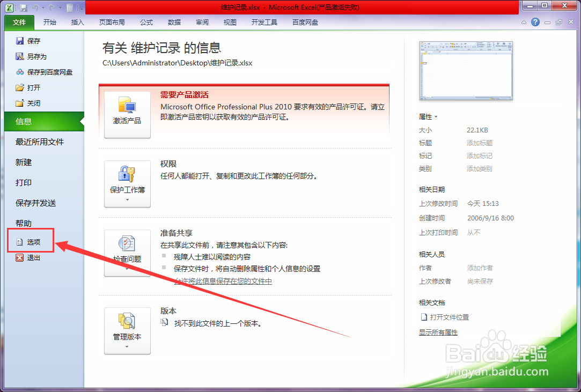581x392 pixels.
Task: Switch to the 开发工具 ribbon tab
Action: [264, 22]
